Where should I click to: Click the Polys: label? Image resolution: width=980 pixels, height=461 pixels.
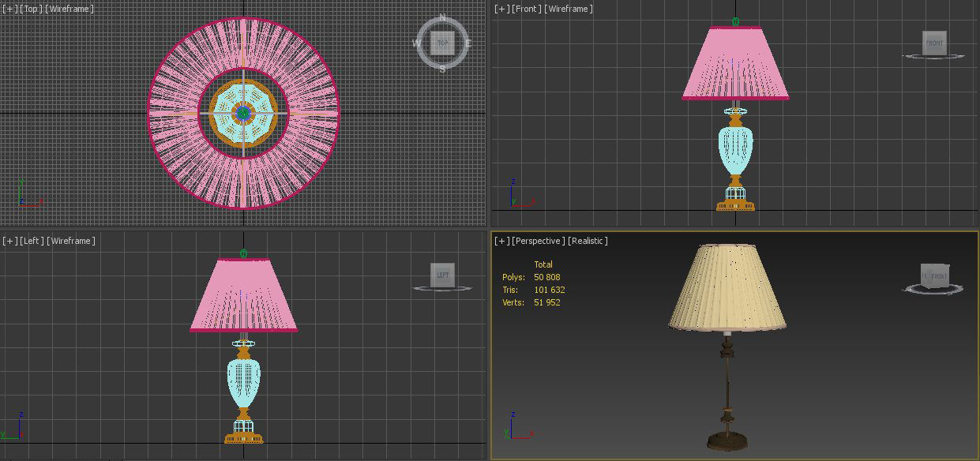pyautogui.click(x=513, y=277)
